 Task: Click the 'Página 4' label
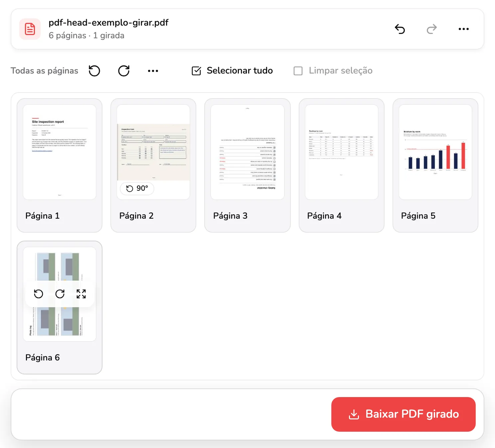324,216
